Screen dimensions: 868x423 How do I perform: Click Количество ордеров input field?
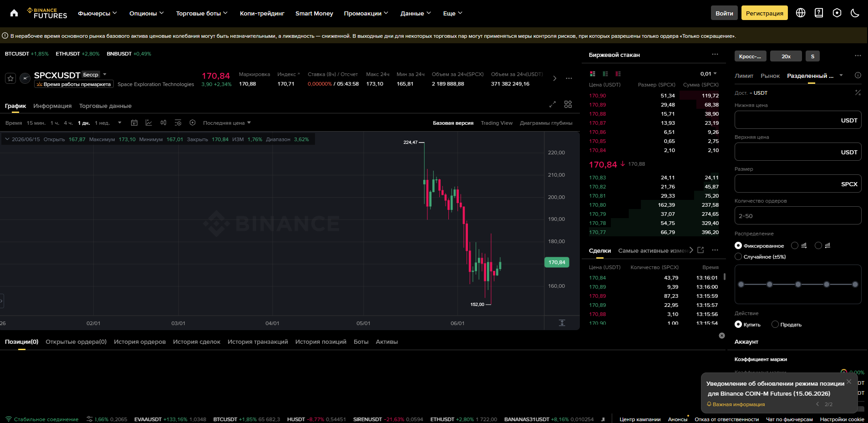pyautogui.click(x=798, y=215)
